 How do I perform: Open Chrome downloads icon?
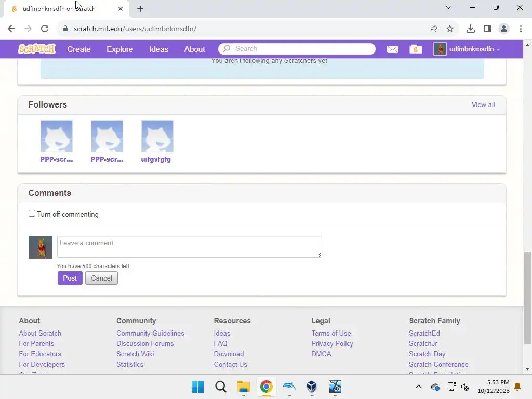click(470, 29)
